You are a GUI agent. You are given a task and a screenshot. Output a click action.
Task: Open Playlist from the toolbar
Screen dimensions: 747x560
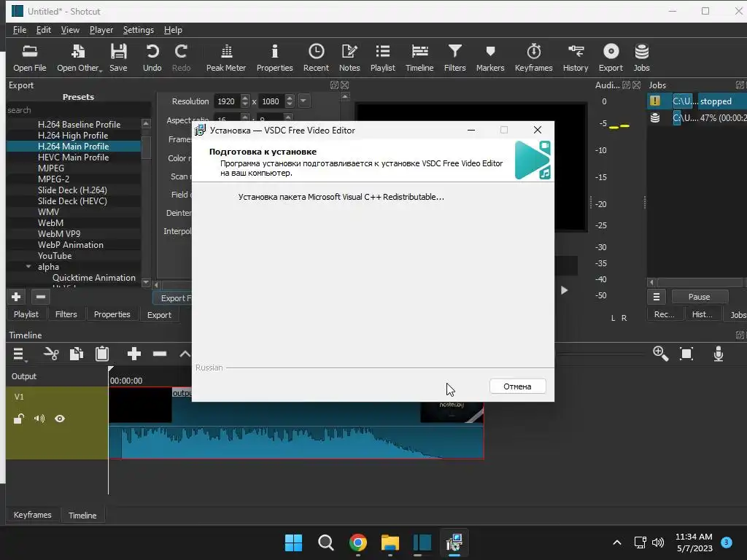click(382, 58)
